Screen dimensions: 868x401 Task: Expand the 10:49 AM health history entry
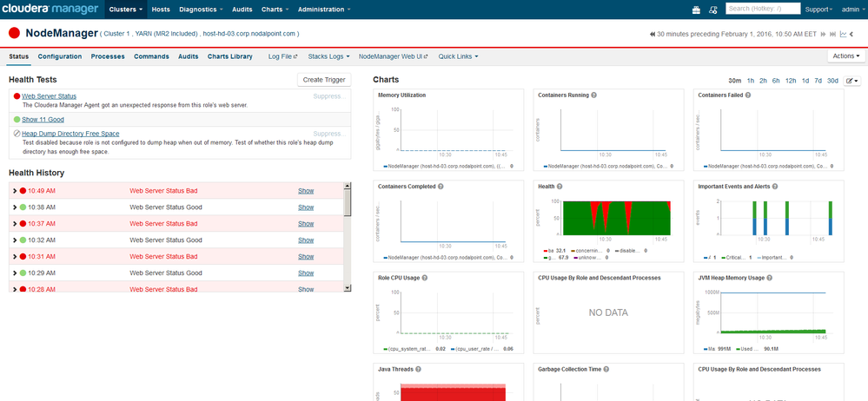(14, 191)
